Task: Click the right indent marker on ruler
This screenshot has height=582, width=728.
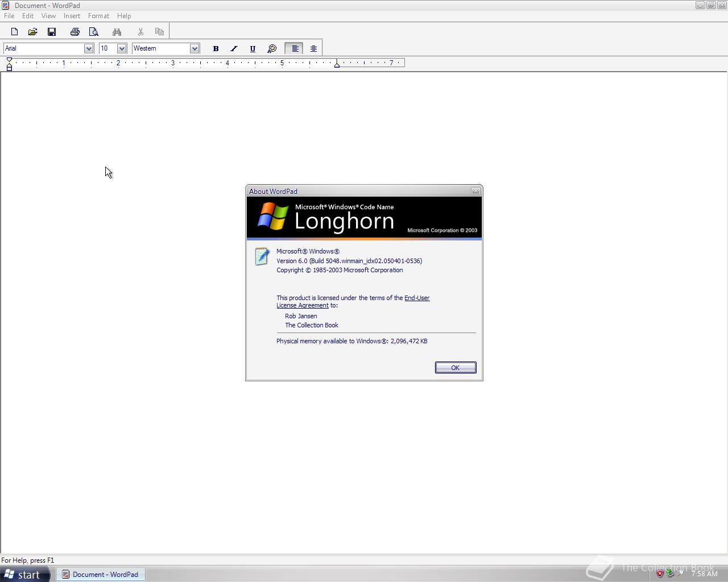Action: coord(337,65)
